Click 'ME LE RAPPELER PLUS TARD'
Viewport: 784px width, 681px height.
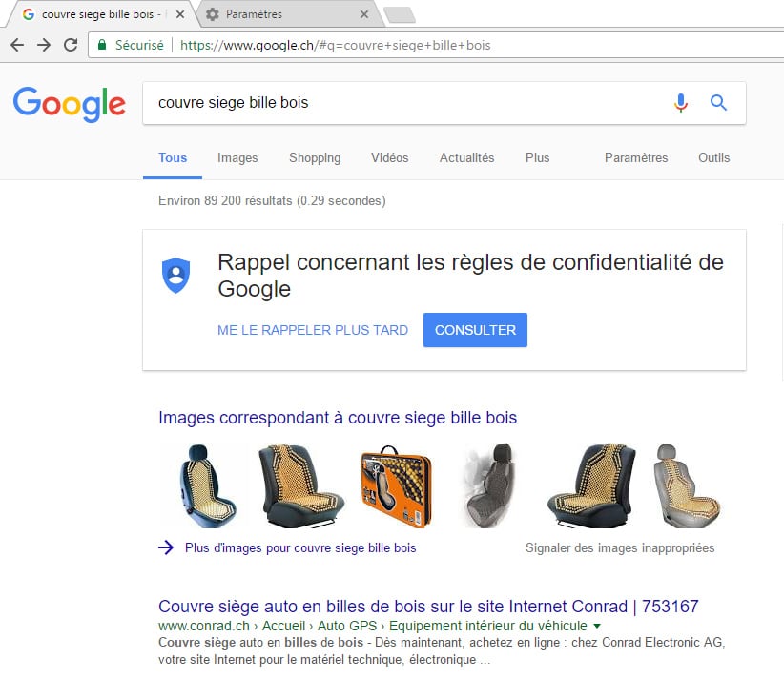point(313,330)
